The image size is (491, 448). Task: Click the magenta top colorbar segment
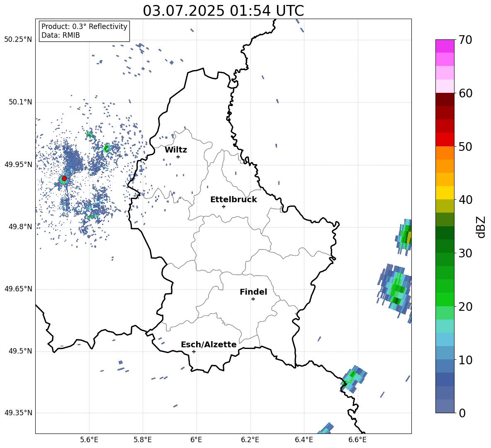point(445,46)
